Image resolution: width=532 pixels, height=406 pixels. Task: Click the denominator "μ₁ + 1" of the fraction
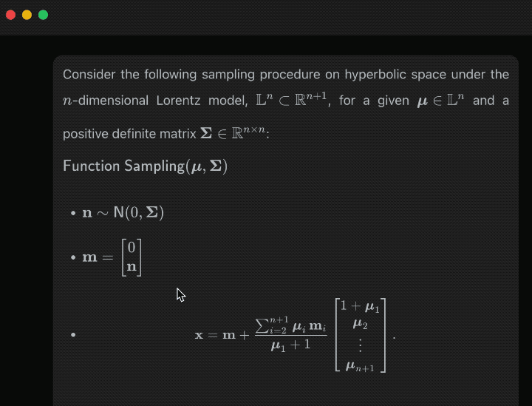tap(290, 346)
